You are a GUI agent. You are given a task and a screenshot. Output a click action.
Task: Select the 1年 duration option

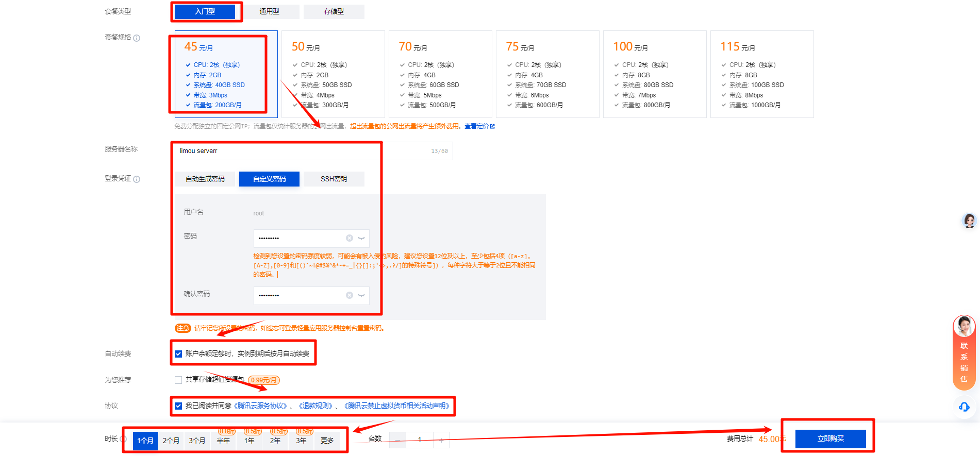click(x=250, y=441)
